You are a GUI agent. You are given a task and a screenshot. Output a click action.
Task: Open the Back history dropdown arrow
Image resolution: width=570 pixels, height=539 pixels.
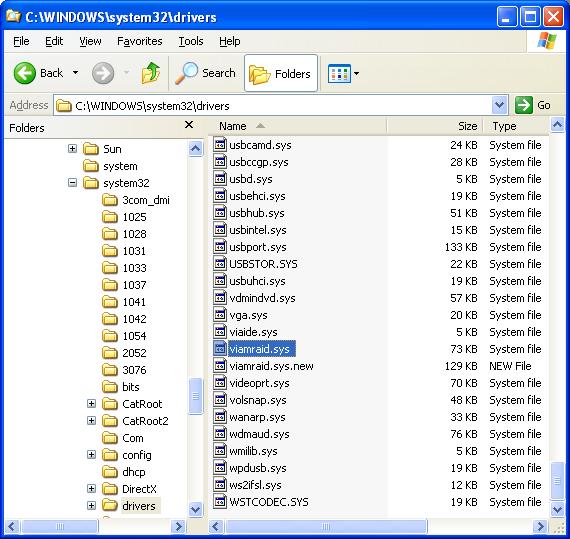[x=75, y=73]
